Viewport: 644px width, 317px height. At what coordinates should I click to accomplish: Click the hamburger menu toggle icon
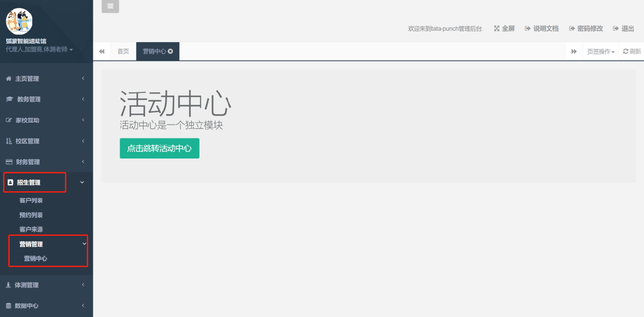(x=110, y=6)
